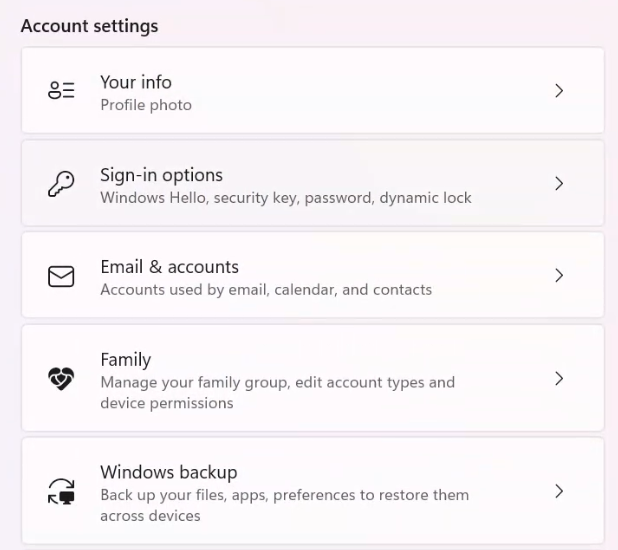Expand the Email & accounts chevron arrow

(559, 276)
